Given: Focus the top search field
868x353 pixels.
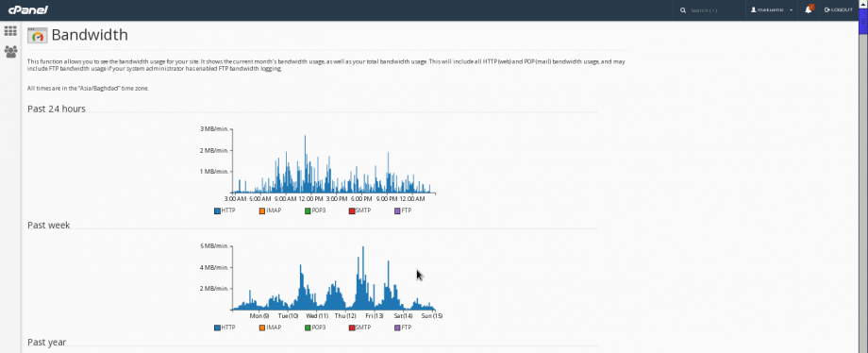Looking at the screenshot, I should coord(714,10).
